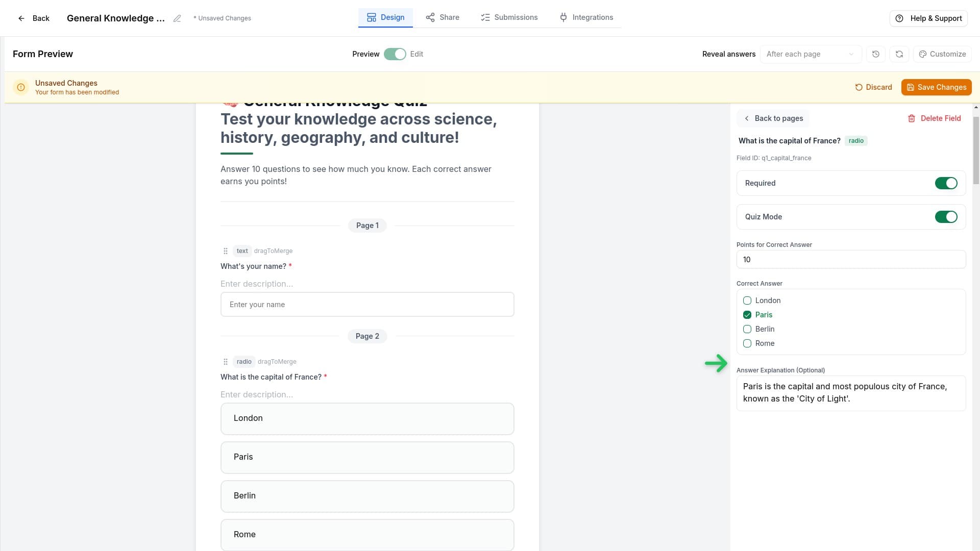980x551 pixels.
Task: Switch to the Submissions tab
Action: click(508, 17)
